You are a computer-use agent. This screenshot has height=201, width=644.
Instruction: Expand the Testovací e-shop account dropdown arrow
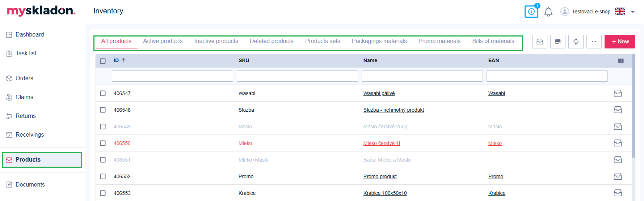click(x=633, y=12)
